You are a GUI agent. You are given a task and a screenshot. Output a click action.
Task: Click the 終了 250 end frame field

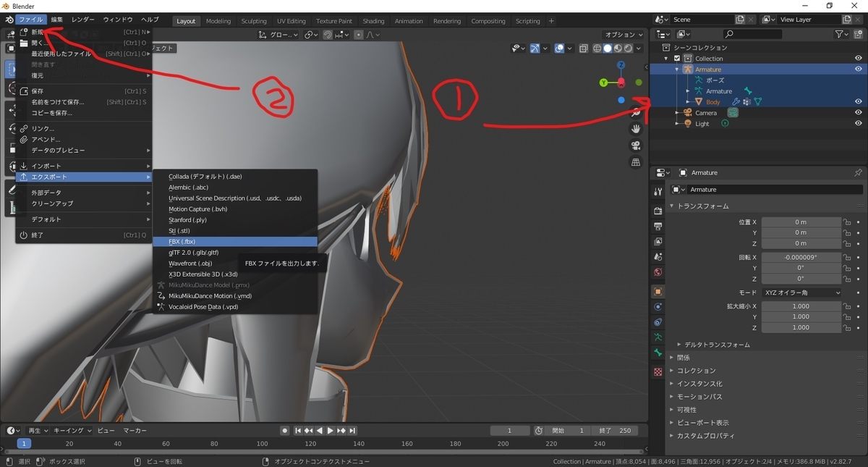(616, 431)
